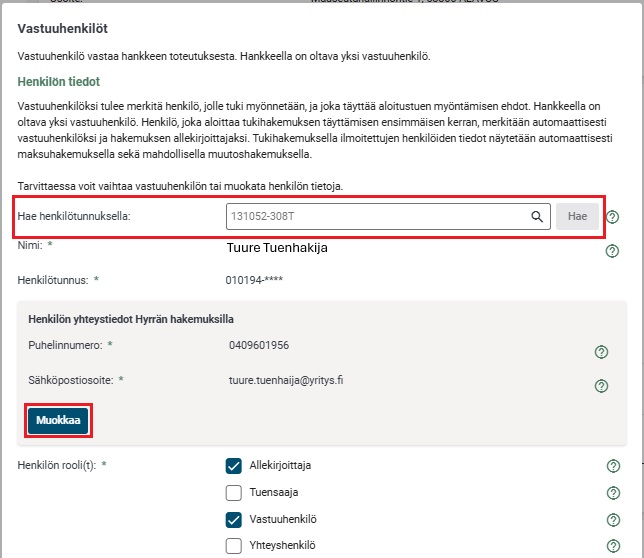This screenshot has height=558, width=644.
Task: Open help icon beside the Hae button
Action: [612, 217]
